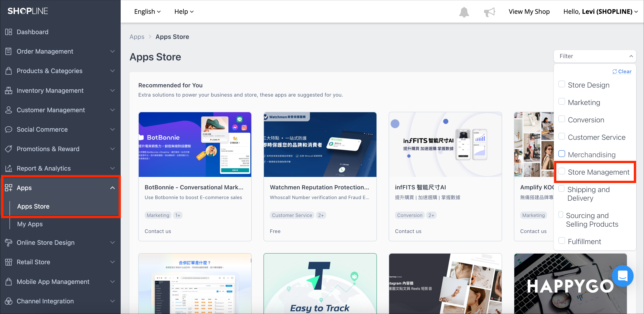Click the Apps breadcrumb link
The width and height of the screenshot is (644, 314).
click(x=137, y=37)
